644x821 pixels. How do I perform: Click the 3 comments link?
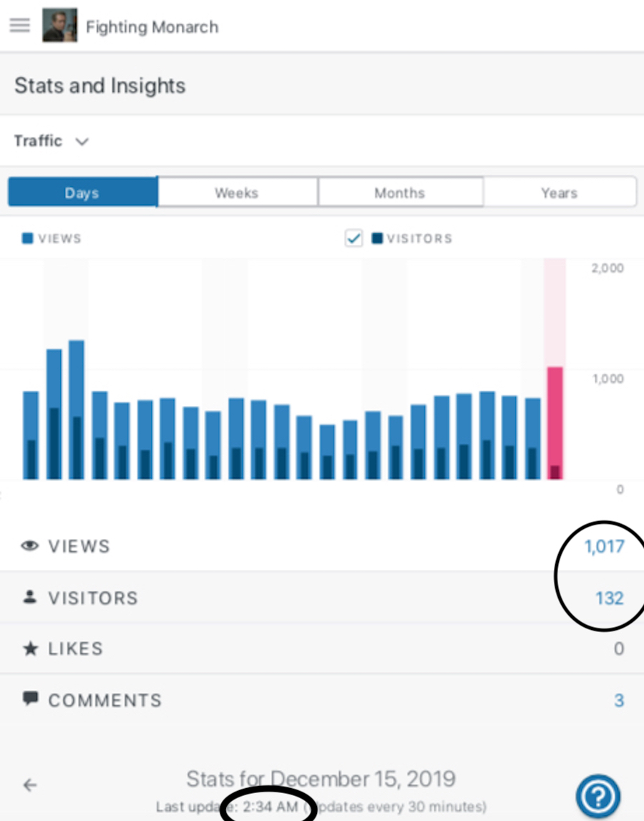618,699
